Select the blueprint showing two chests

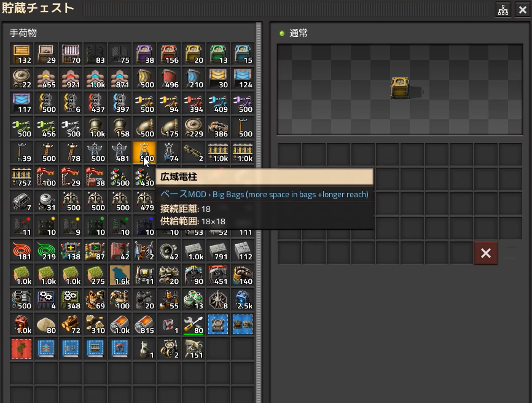(243, 324)
